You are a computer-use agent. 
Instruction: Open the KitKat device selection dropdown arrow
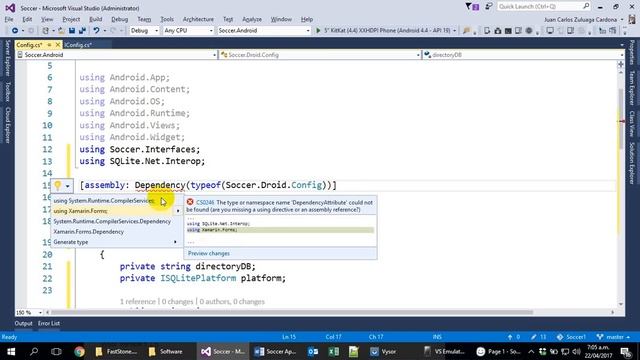pos(454,31)
